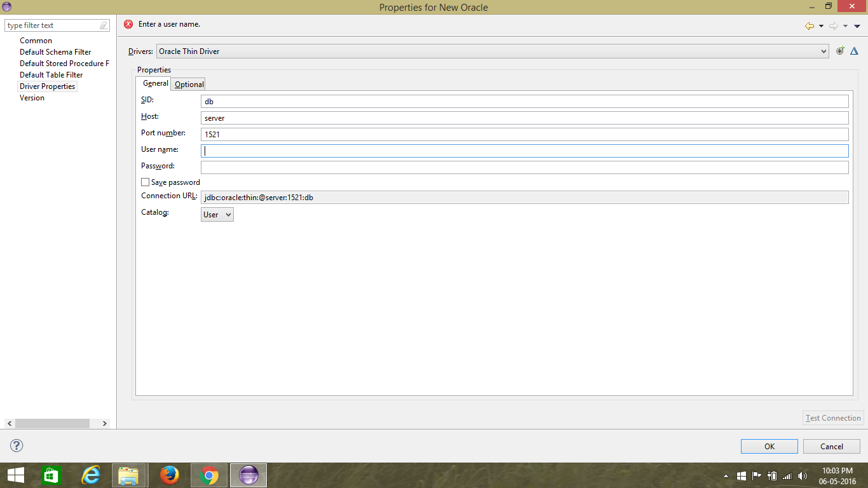Click the Eclipse taskbar icon
The height and width of the screenshot is (488, 868).
(248, 475)
